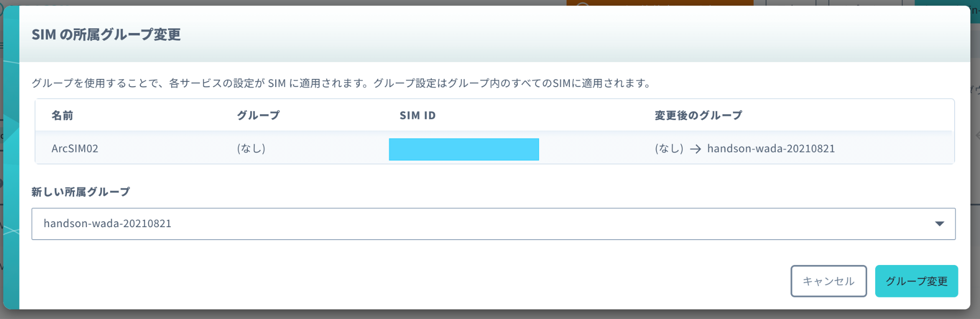Click the teal accent strip on dialog's left

pos(11,158)
